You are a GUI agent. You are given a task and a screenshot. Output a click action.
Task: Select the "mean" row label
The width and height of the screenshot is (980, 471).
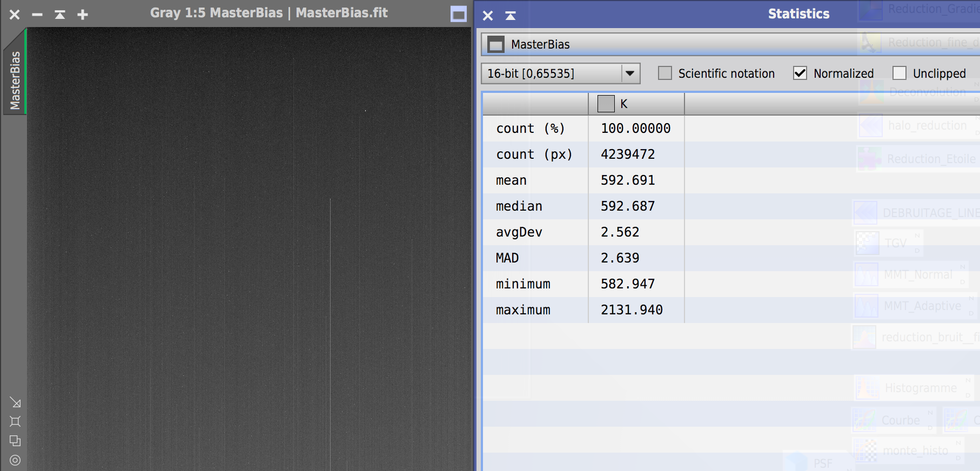click(511, 180)
